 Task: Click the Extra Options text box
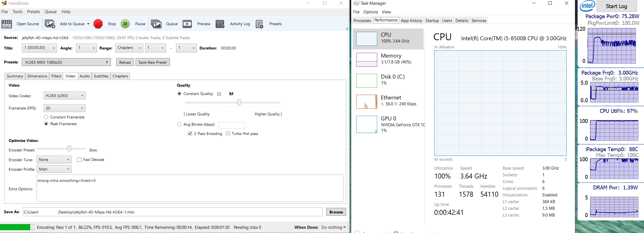(190, 188)
